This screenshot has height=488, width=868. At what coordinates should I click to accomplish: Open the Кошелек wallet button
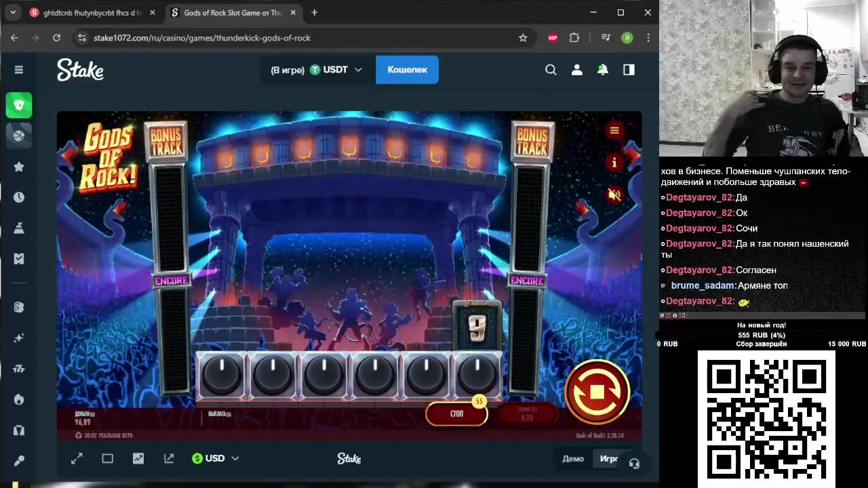tap(407, 70)
